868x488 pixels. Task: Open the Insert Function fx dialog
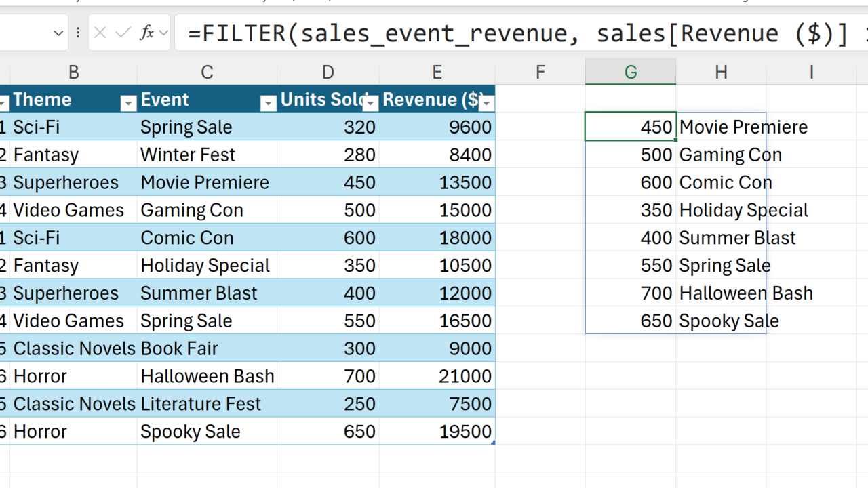[x=146, y=33]
